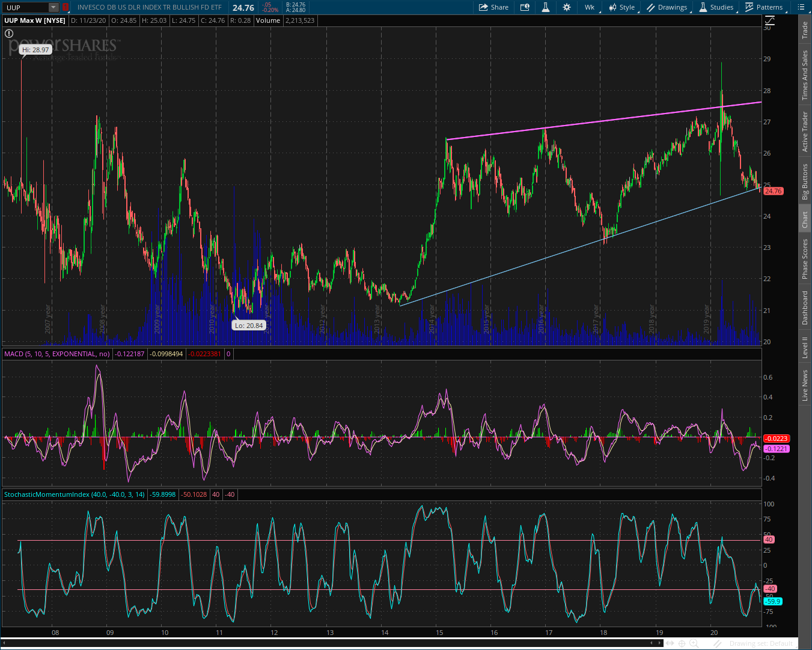Click the 2,213,523 volume value
The image size is (812, 650).
(x=299, y=20)
